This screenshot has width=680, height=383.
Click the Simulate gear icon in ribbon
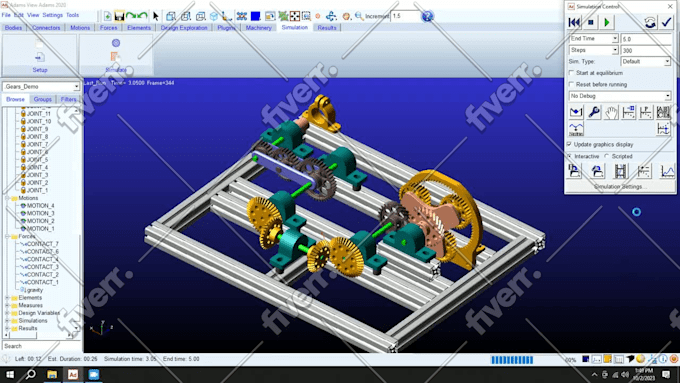click(x=116, y=43)
